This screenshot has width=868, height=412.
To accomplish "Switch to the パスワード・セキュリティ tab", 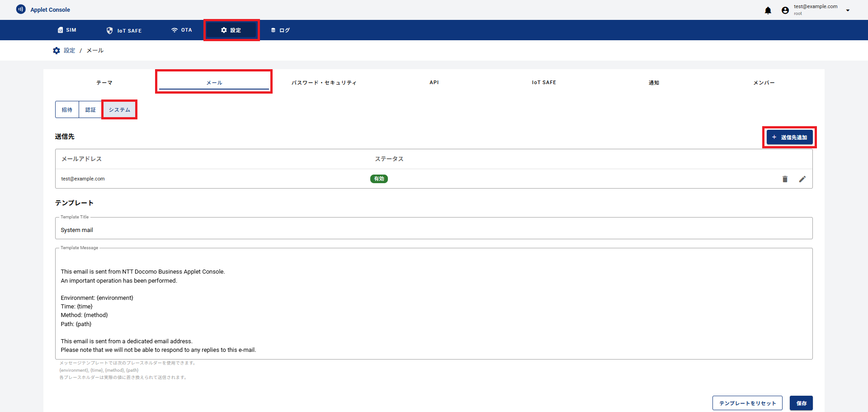I will tap(324, 83).
